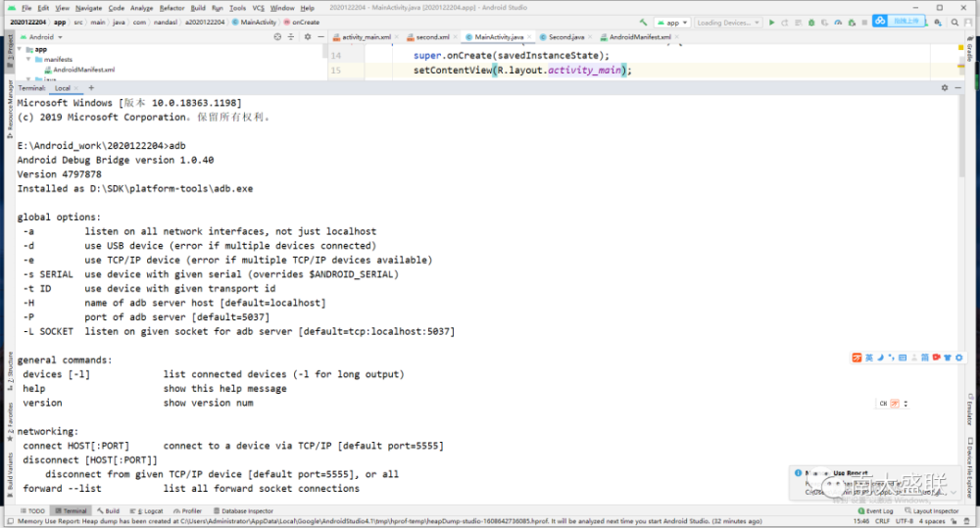Open the Edit menu

pos(43,8)
